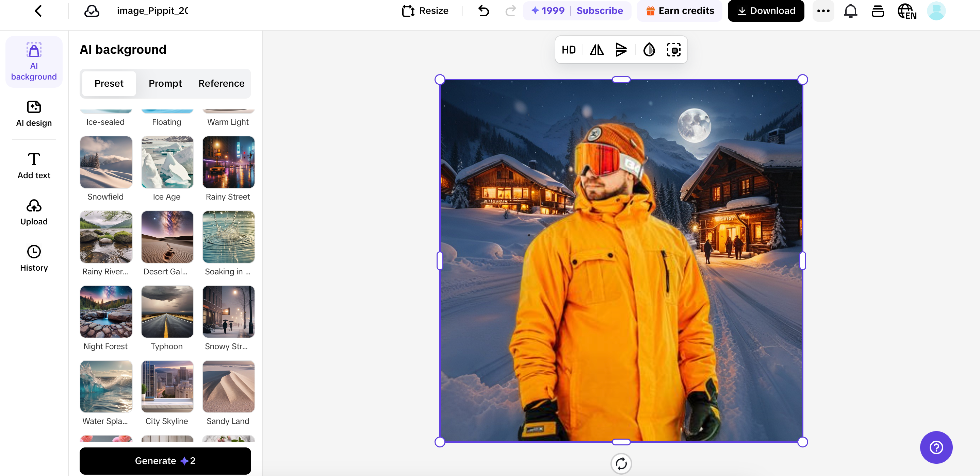Viewport: 980px width, 476px height.
Task: Open the AI design panel
Action: [x=33, y=113]
